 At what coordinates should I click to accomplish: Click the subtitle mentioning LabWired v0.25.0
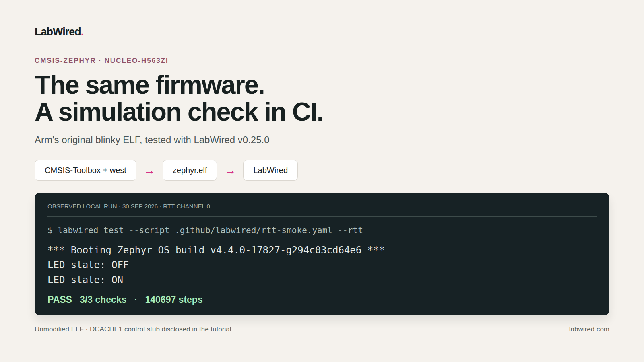click(152, 140)
